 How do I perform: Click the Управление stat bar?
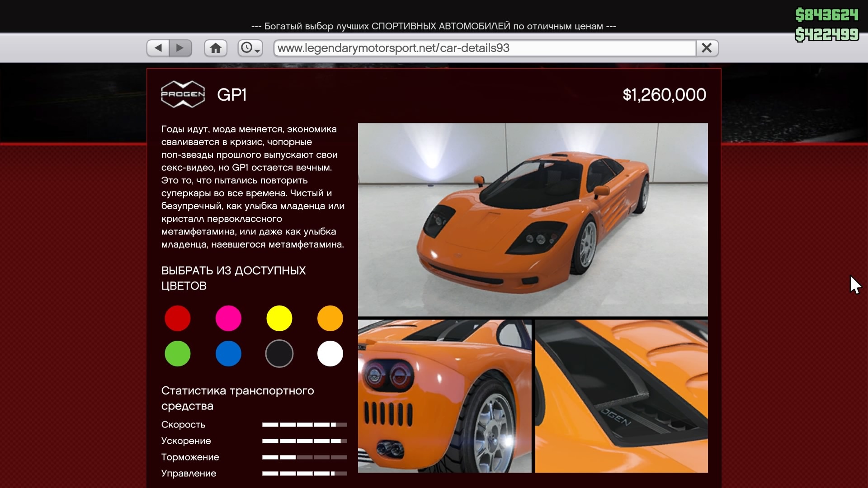point(305,474)
